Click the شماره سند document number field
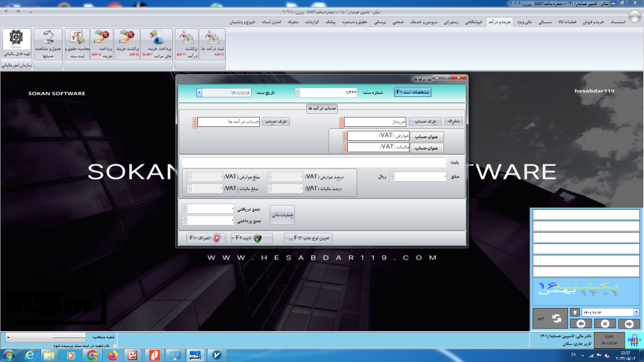Image resolution: width=644 pixels, height=362 pixels. 329,93
